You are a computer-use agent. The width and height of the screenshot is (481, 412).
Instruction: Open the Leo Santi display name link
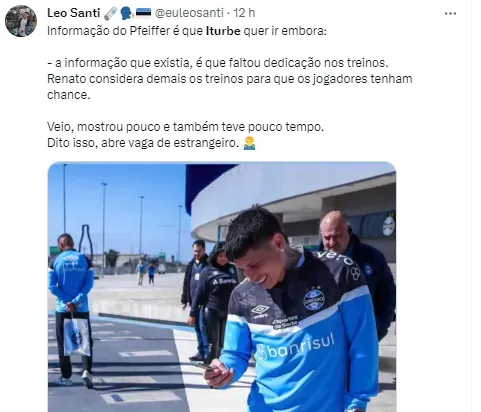74,13
